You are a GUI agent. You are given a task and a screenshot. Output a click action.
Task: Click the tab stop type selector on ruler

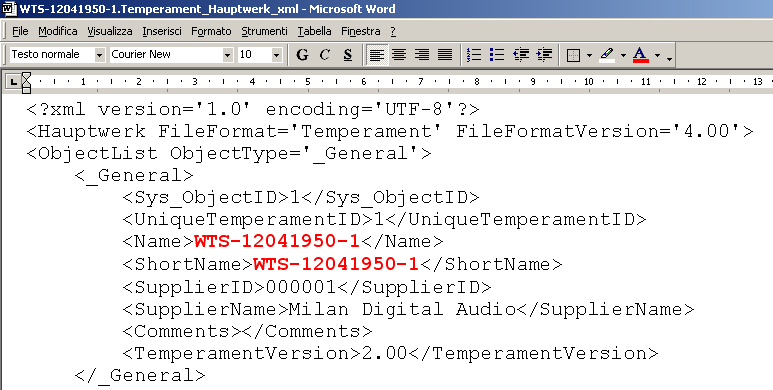coord(12,82)
